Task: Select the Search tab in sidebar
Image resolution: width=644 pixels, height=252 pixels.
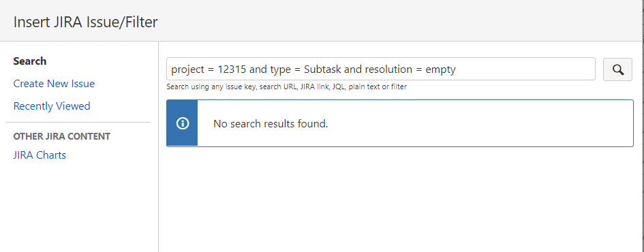Action: (x=29, y=61)
